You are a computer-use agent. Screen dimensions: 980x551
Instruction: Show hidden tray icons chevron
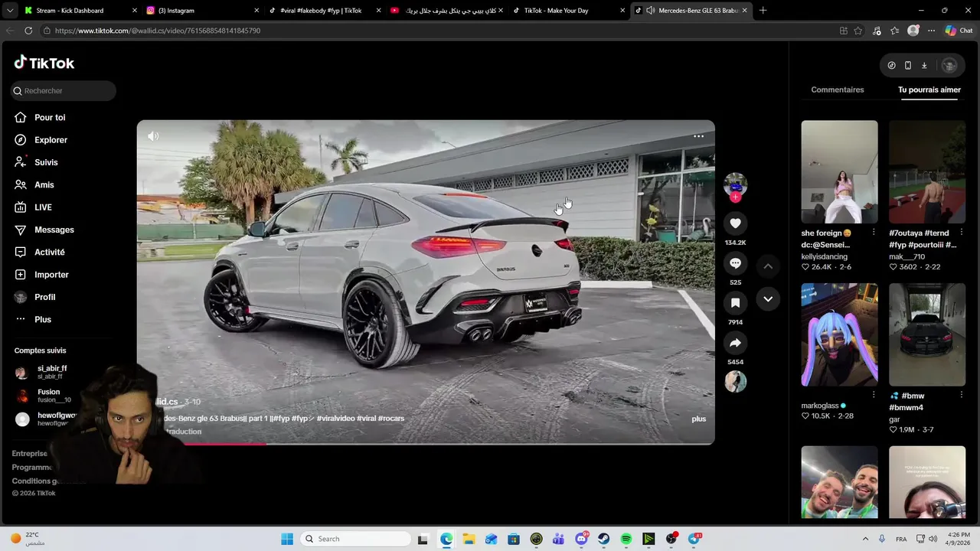tap(865, 539)
